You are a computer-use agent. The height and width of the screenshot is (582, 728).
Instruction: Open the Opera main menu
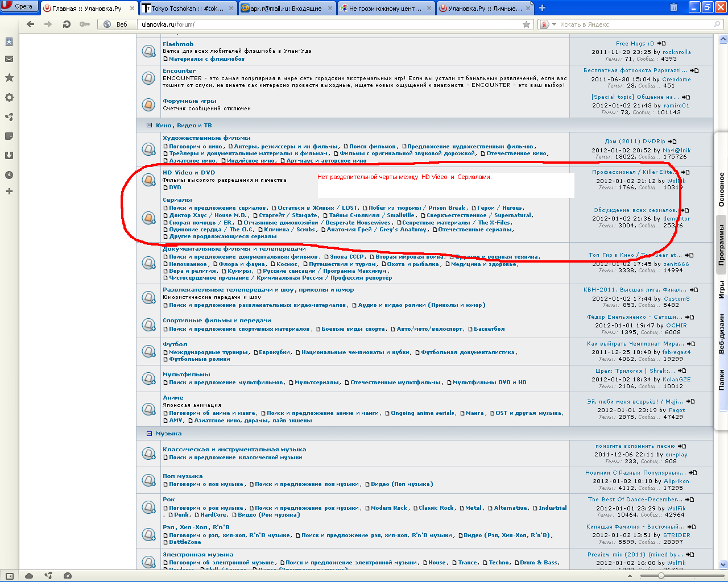(x=19, y=6)
